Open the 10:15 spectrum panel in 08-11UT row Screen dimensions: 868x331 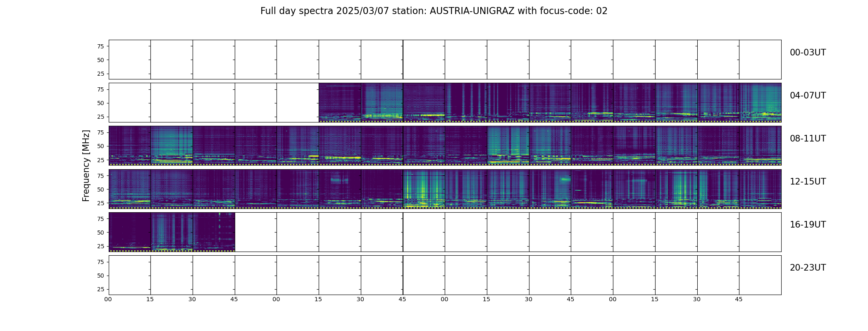508,146
